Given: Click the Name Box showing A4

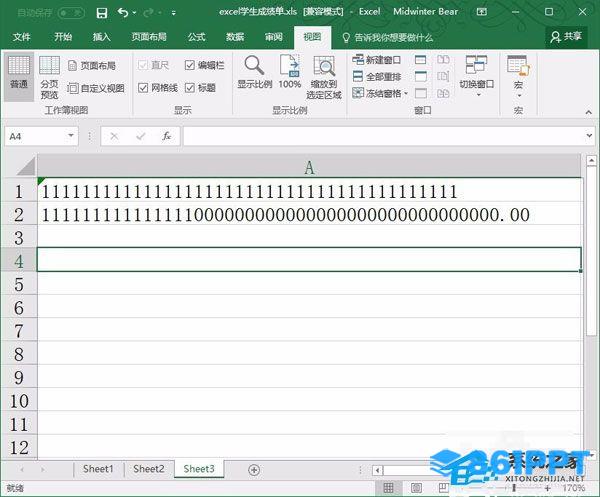Looking at the screenshot, I should pos(35,136).
